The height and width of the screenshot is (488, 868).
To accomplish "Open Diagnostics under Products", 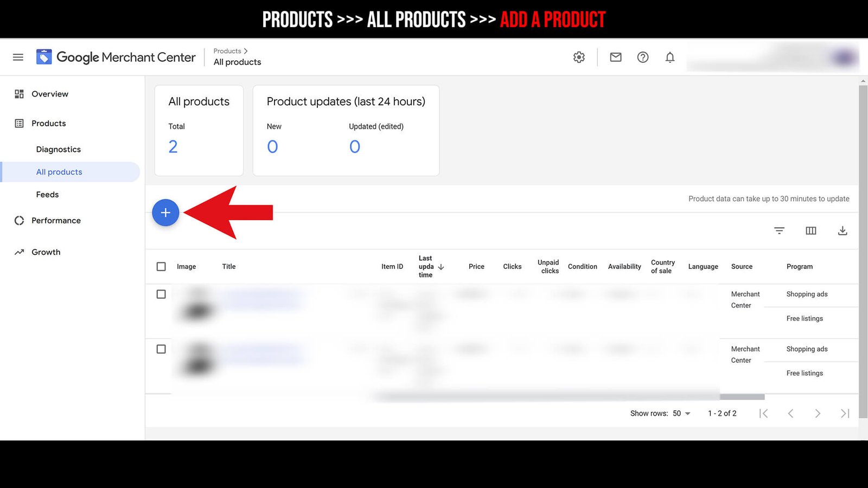I will [x=59, y=149].
